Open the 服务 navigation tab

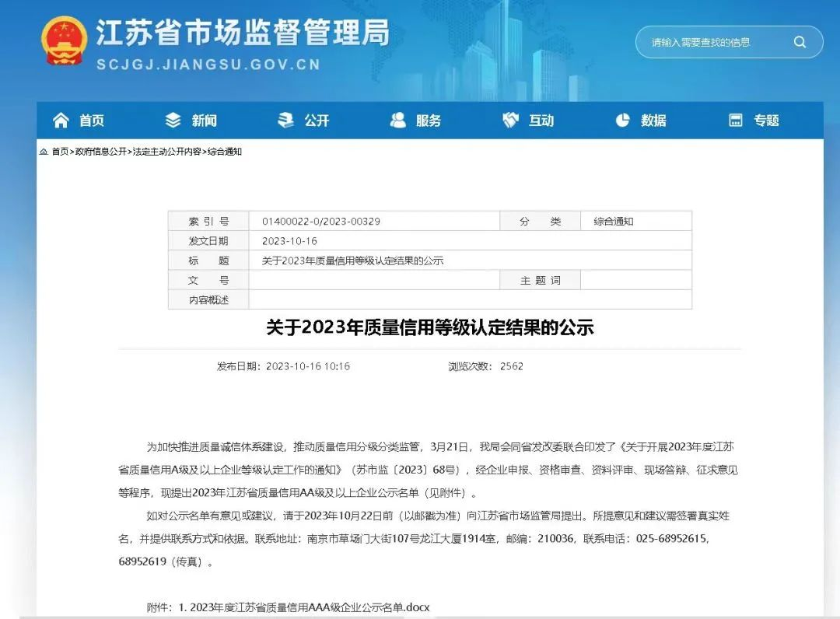[x=429, y=121]
